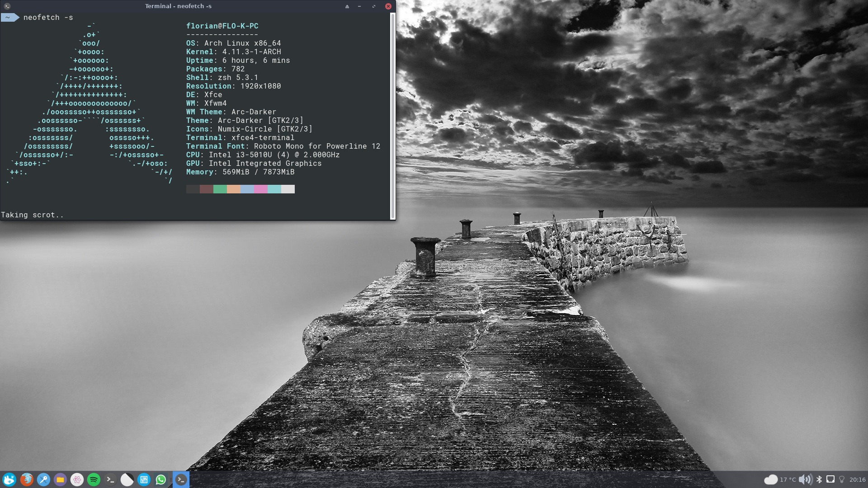The height and width of the screenshot is (488, 868).
Task: Open Spotify from the panel
Action: pyautogui.click(x=94, y=479)
